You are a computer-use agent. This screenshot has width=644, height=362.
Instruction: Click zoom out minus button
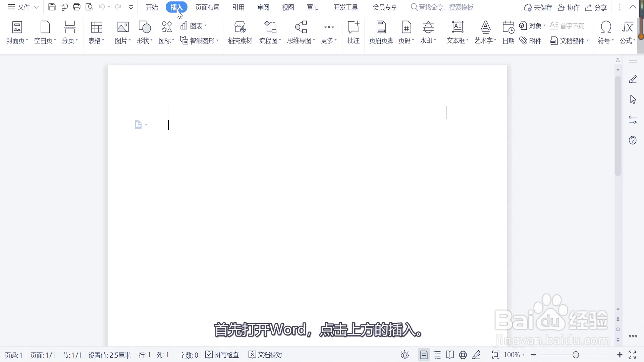(533, 355)
